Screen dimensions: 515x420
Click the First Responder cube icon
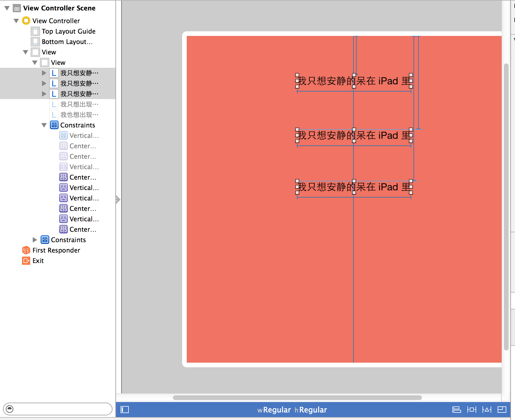tap(26, 250)
